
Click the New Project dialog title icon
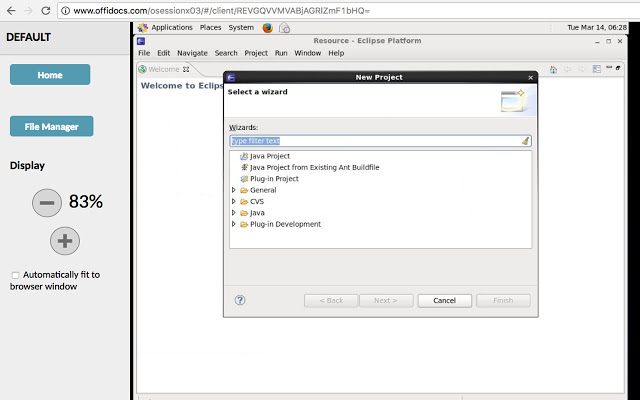[231, 77]
